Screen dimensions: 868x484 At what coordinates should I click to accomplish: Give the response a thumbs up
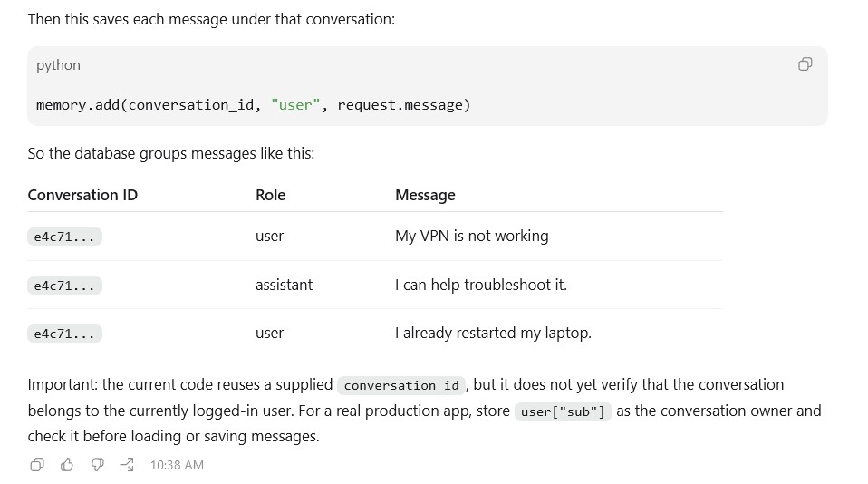click(67, 465)
